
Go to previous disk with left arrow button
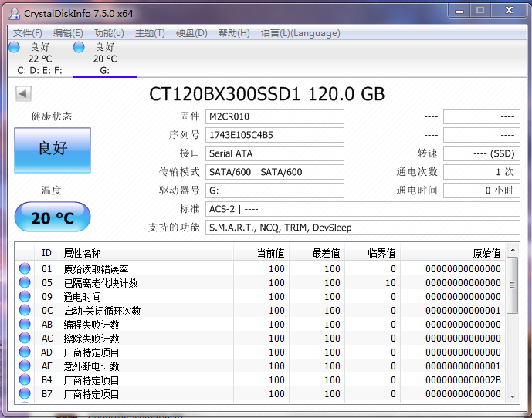click(23, 93)
